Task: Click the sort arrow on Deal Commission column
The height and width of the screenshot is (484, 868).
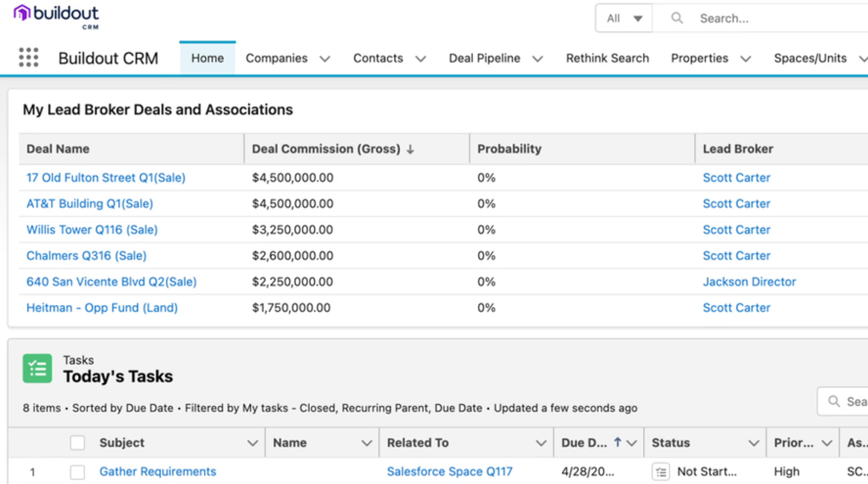Action: pos(411,149)
